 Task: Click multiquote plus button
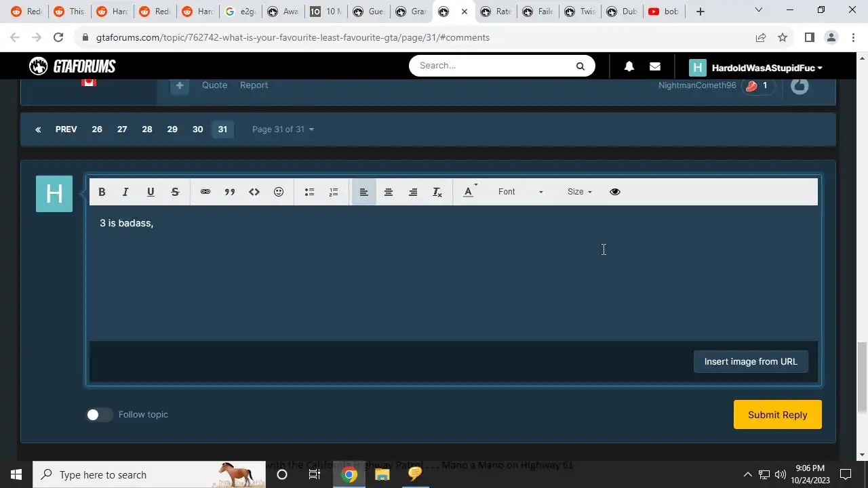tap(180, 85)
